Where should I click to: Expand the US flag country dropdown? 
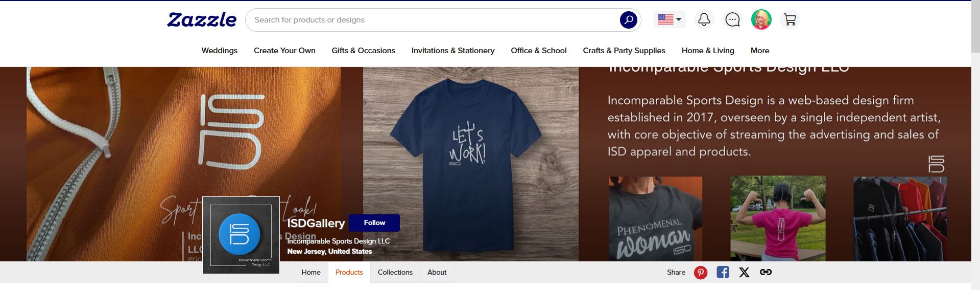point(670,20)
